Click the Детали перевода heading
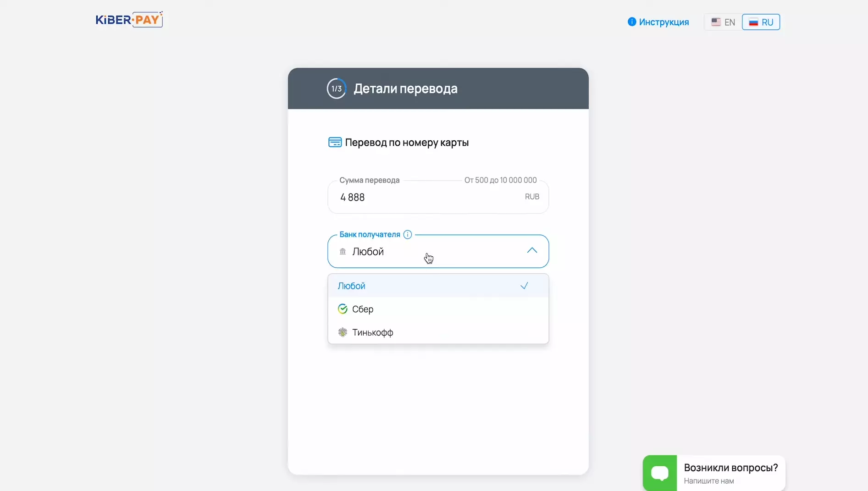The image size is (868, 491). click(x=405, y=88)
